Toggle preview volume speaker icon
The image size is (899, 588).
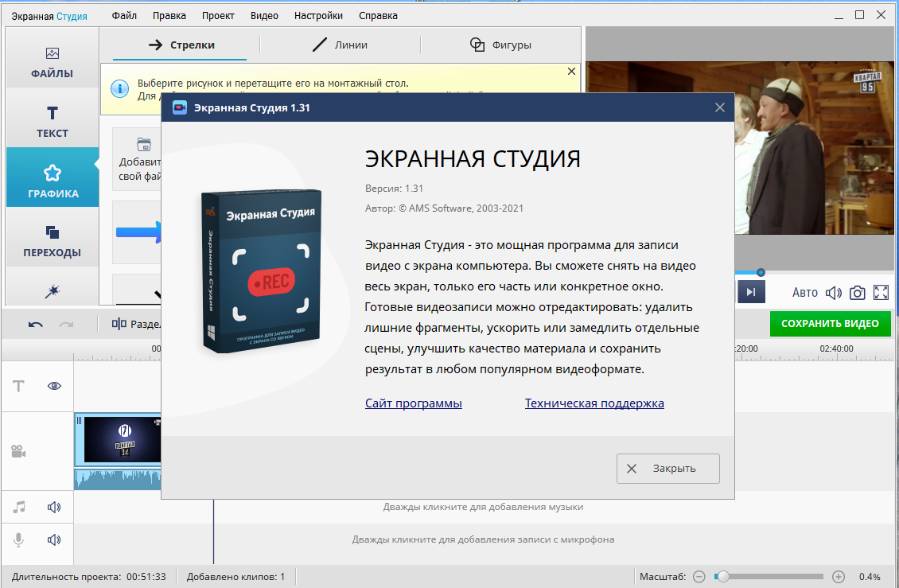[833, 293]
